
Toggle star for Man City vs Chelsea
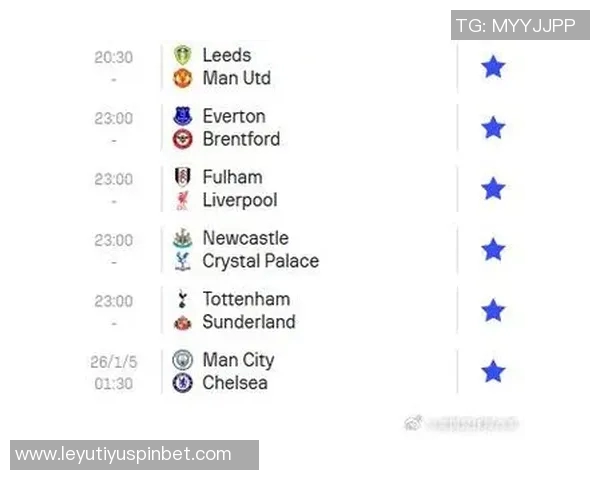coord(493,372)
